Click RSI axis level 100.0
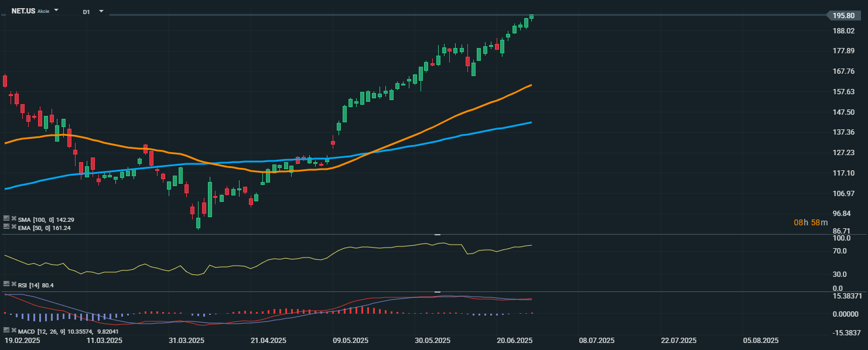The image size is (868, 350). (x=841, y=239)
